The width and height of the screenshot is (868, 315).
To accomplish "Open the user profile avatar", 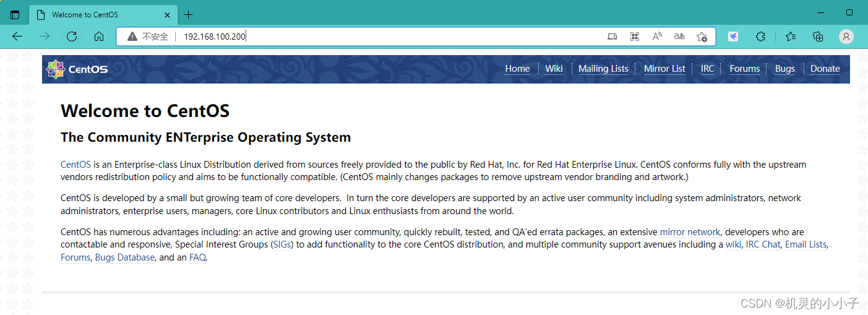I will [x=846, y=37].
